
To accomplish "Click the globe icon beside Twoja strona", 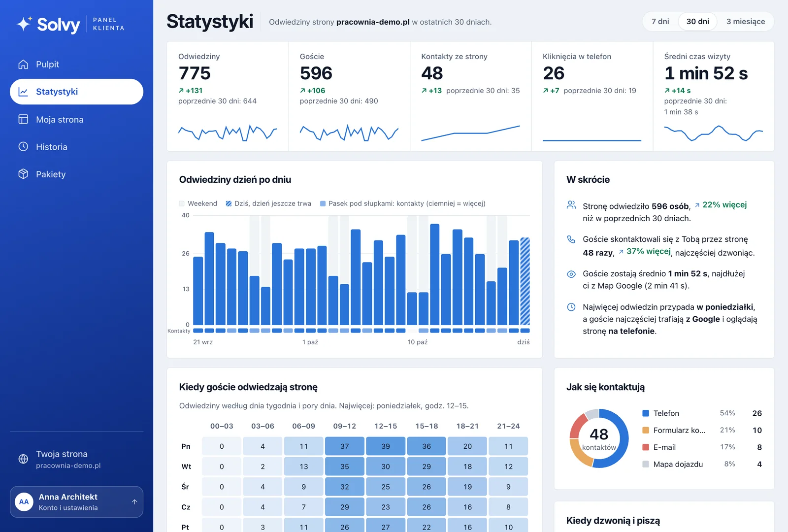I will coord(23,459).
